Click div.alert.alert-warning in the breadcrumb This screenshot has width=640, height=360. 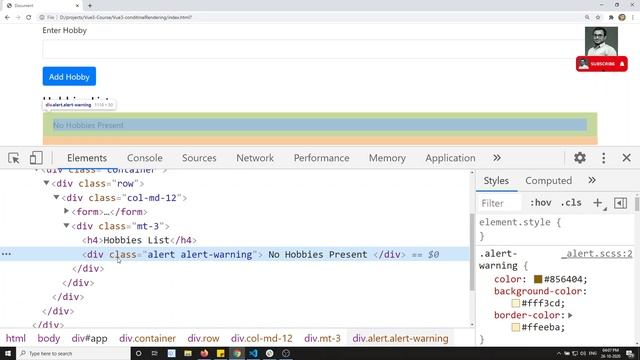pos(400,338)
